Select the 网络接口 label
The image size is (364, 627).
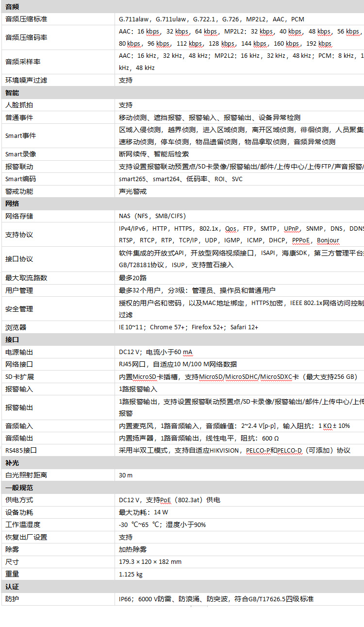pos(19,364)
